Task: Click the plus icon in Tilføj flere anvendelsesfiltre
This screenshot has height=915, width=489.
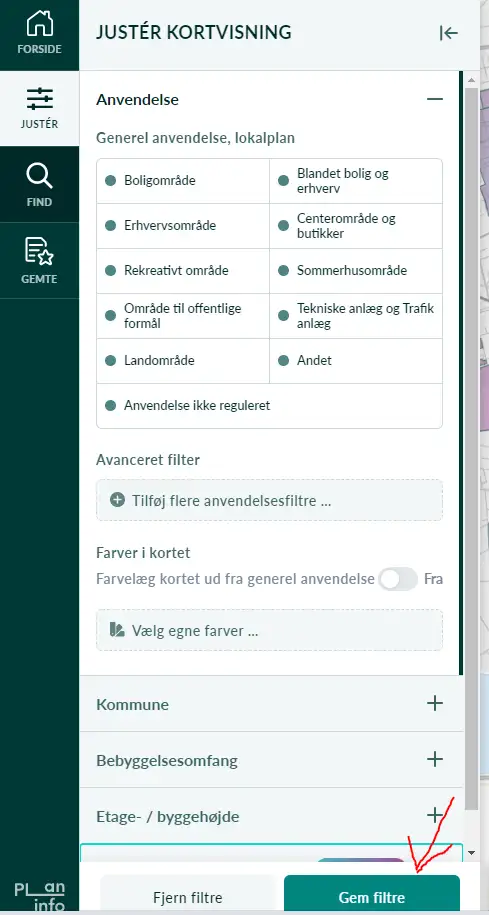Action: pyautogui.click(x=117, y=500)
